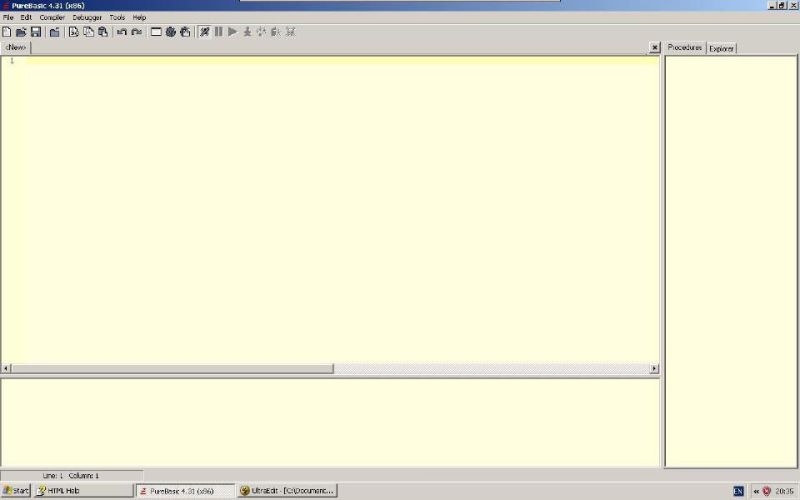
Task: Click the "Line: 1 Column: 1" status text
Action: pos(71,476)
